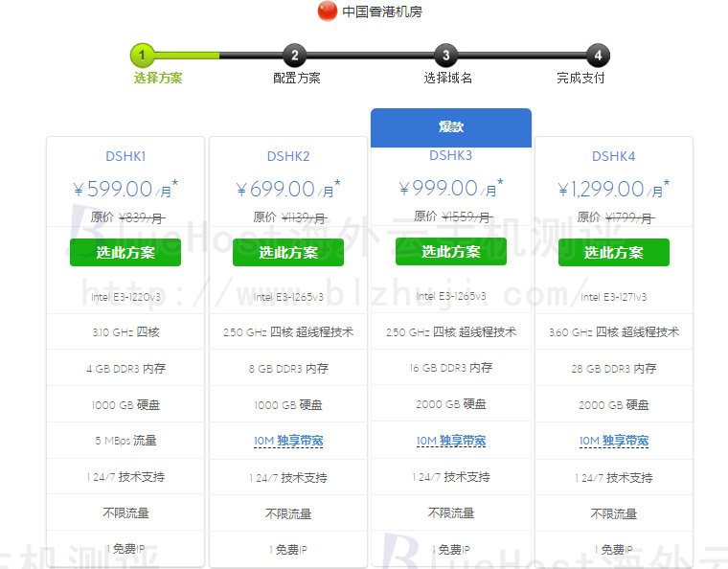
Task: Click the 28 GB DDR3 内存 row
Action: tap(614, 369)
